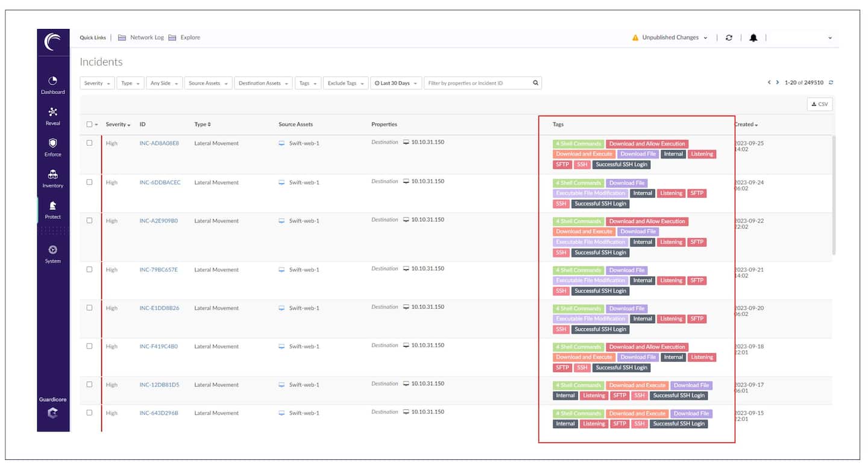This screenshot has width=868, height=469.
Task: Open the Inventory section icon
Action: coord(52,175)
